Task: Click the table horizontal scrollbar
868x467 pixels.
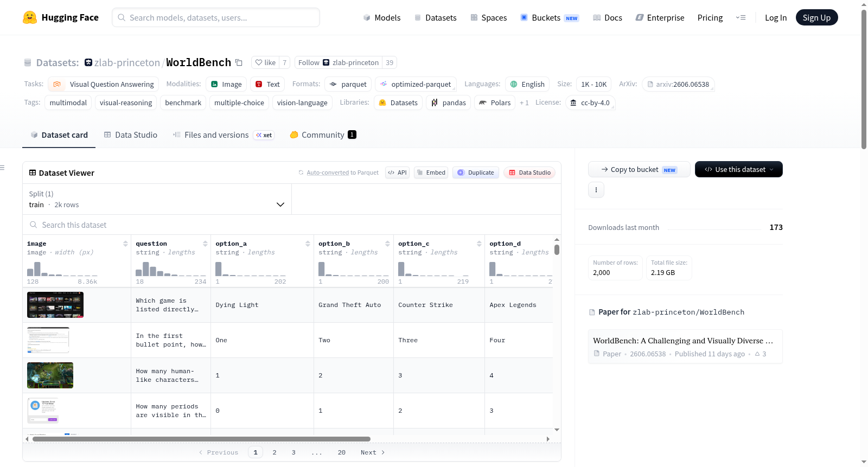Action: click(x=201, y=439)
